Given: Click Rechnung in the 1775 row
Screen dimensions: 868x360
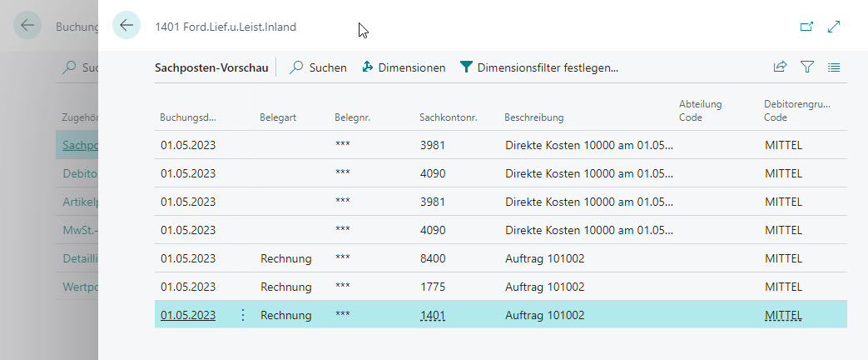Looking at the screenshot, I should point(286,287).
